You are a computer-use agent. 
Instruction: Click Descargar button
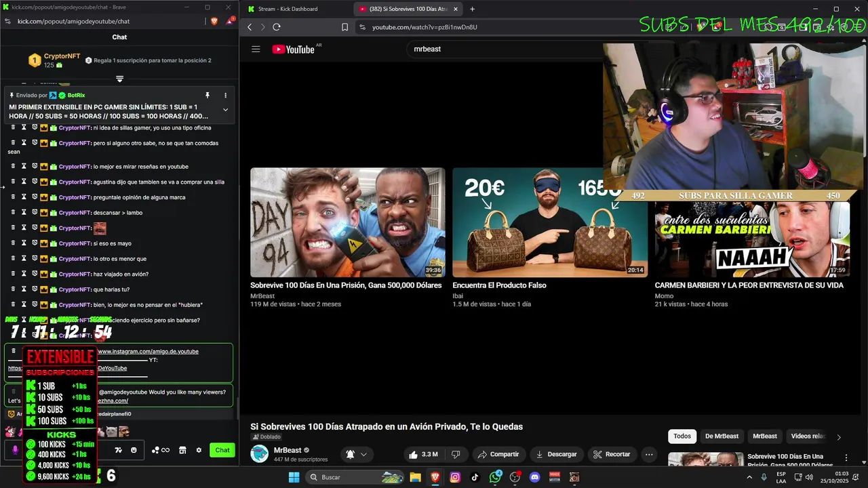556,454
